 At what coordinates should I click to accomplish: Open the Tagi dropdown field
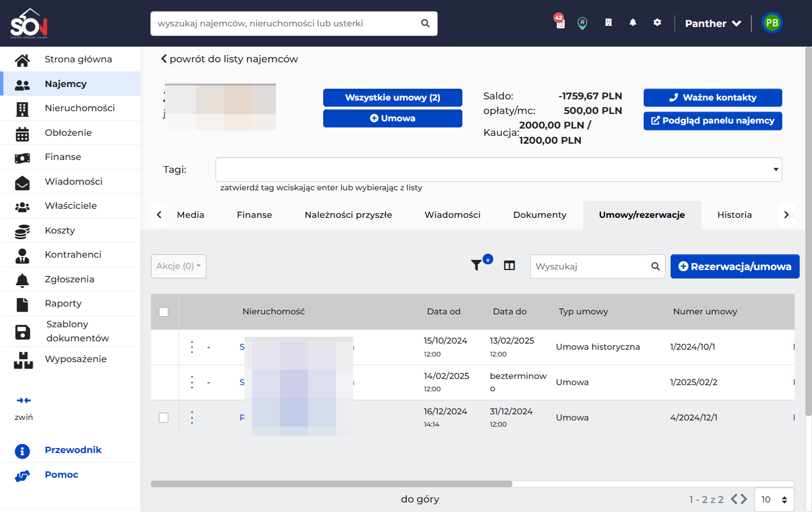[x=499, y=170]
